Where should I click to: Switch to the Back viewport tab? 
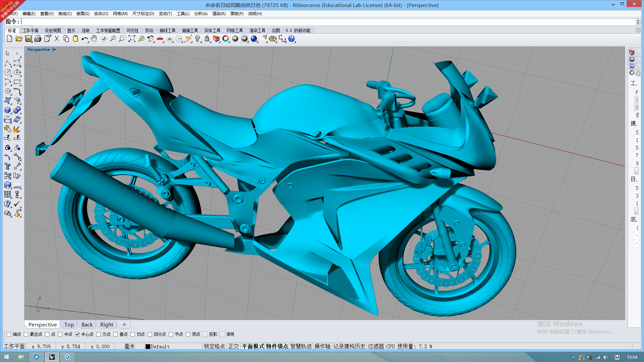pyautogui.click(x=87, y=324)
